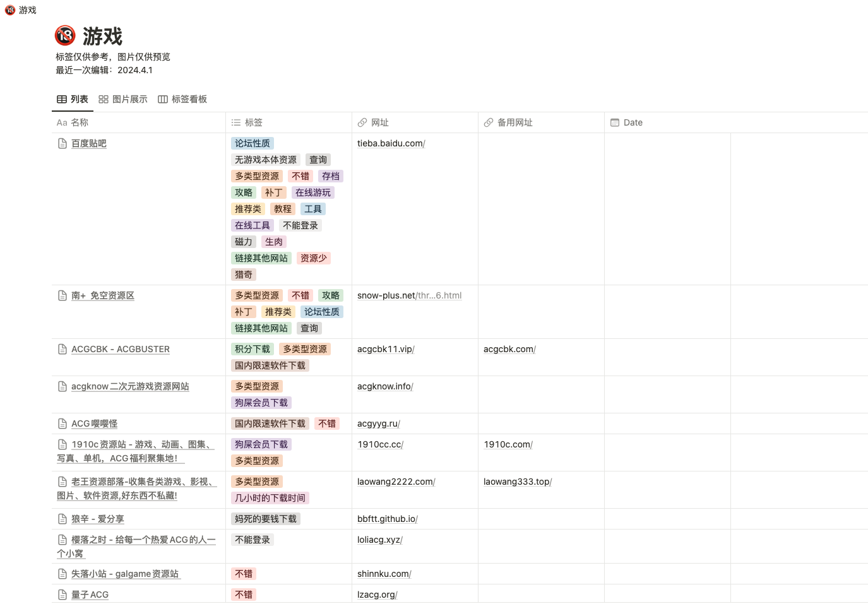Open the tieba.baidu.com link

click(391, 144)
